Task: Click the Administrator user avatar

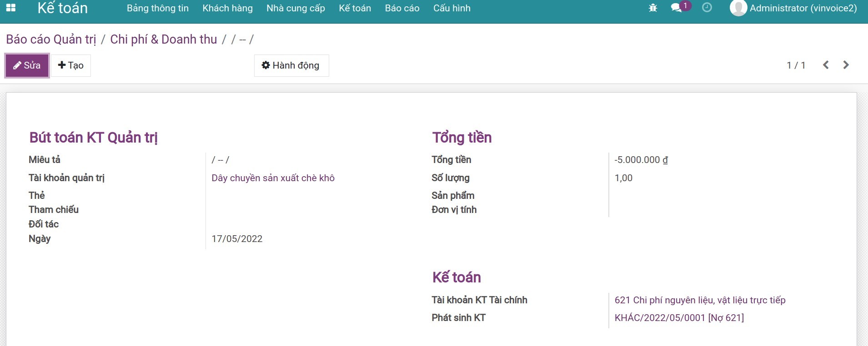Action: coord(738,8)
